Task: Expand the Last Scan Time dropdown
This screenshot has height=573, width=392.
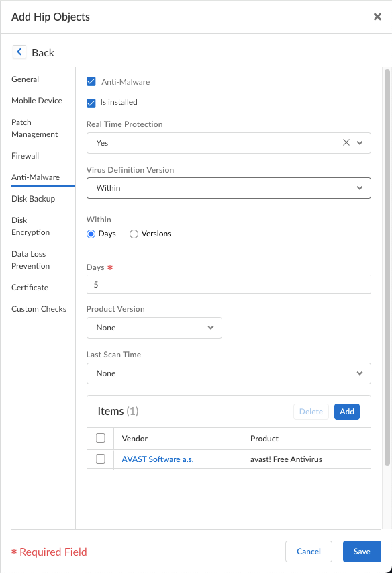Action: 228,373
